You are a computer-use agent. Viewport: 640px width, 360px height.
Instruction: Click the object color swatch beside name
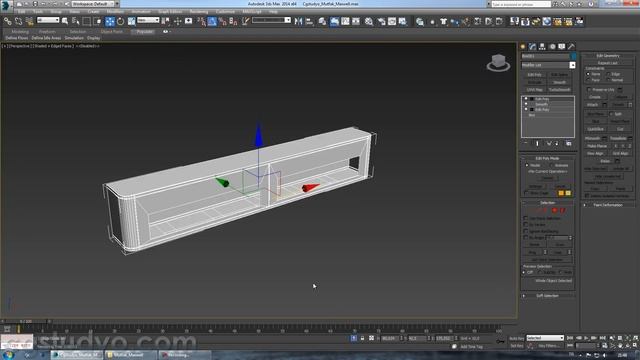point(573,56)
